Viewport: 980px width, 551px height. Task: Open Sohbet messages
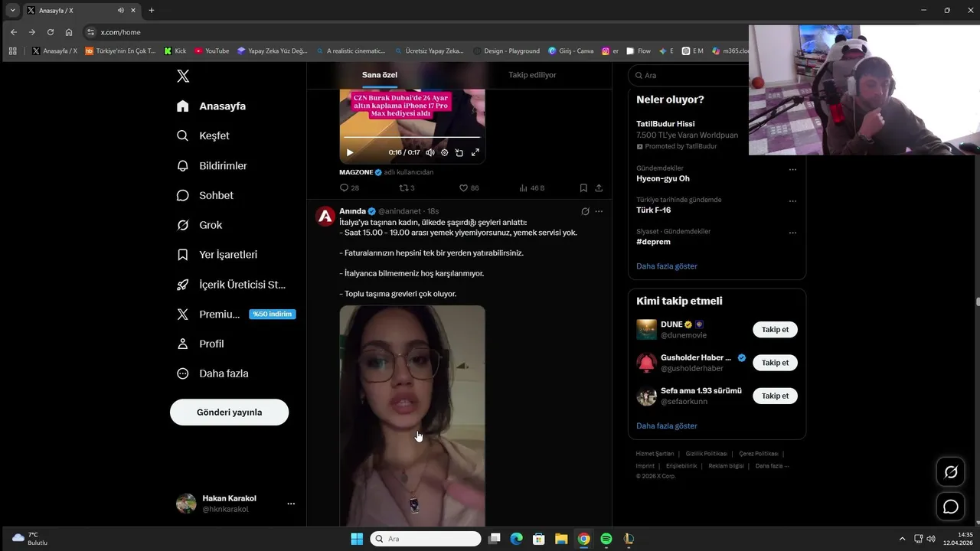pyautogui.click(x=204, y=195)
